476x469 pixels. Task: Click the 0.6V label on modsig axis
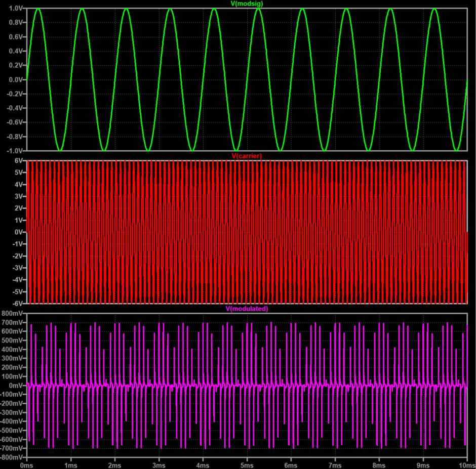16,37
